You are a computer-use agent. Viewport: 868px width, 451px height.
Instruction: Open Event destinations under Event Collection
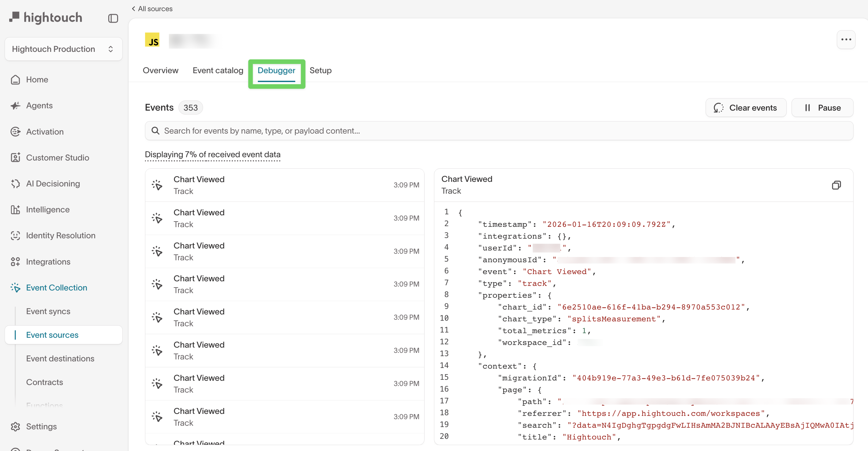click(x=60, y=358)
